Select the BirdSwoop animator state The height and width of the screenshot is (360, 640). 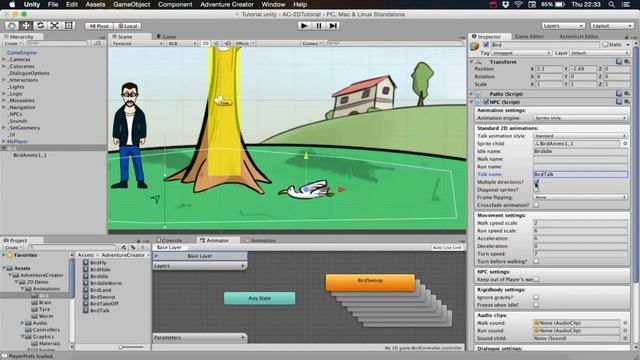(370, 282)
